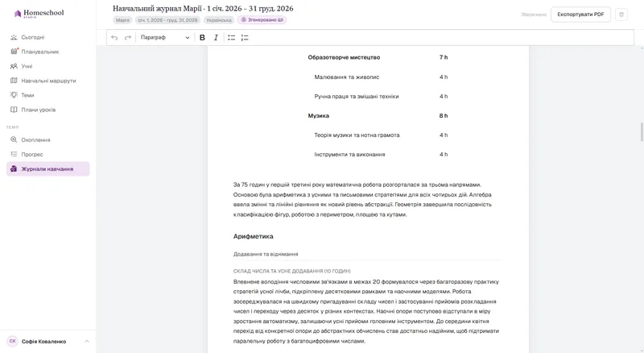This screenshot has width=644, height=353.
Task: Click the СКЛАД ЧИСЛА ТА УСНЕ ДОДАВАННЯ label
Action: (x=291, y=271)
